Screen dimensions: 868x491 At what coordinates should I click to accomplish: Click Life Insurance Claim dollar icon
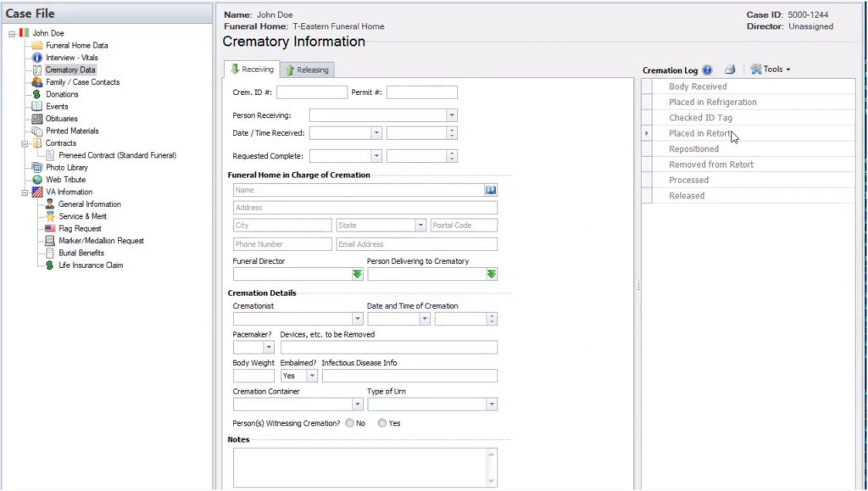pos(50,265)
